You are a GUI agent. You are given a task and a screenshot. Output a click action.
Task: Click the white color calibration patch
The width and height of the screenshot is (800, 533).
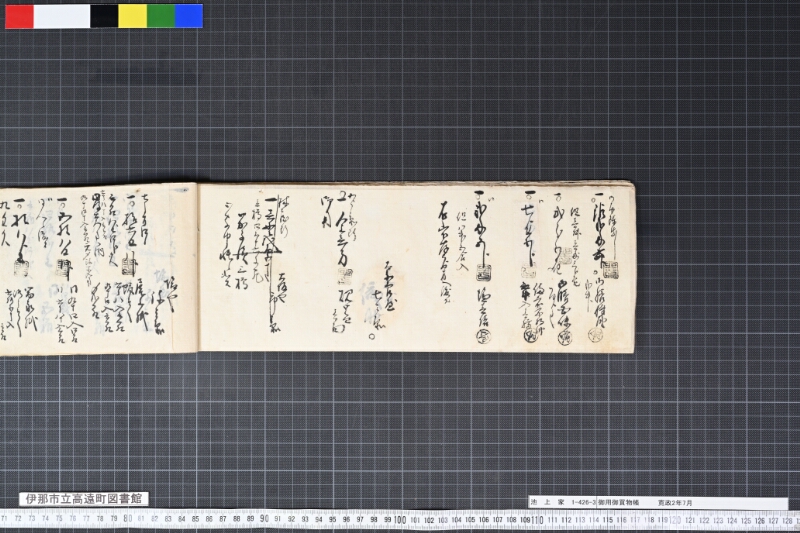pyautogui.click(x=62, y=16)
